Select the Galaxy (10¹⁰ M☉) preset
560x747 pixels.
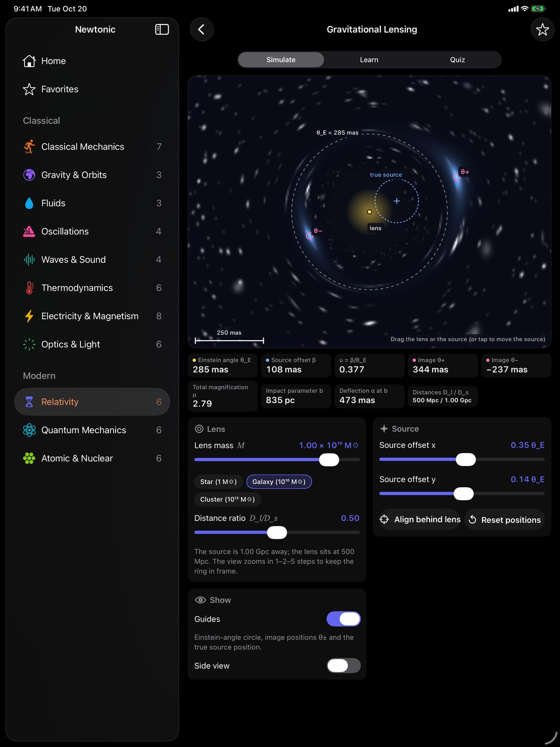click(x=279, y=482)
